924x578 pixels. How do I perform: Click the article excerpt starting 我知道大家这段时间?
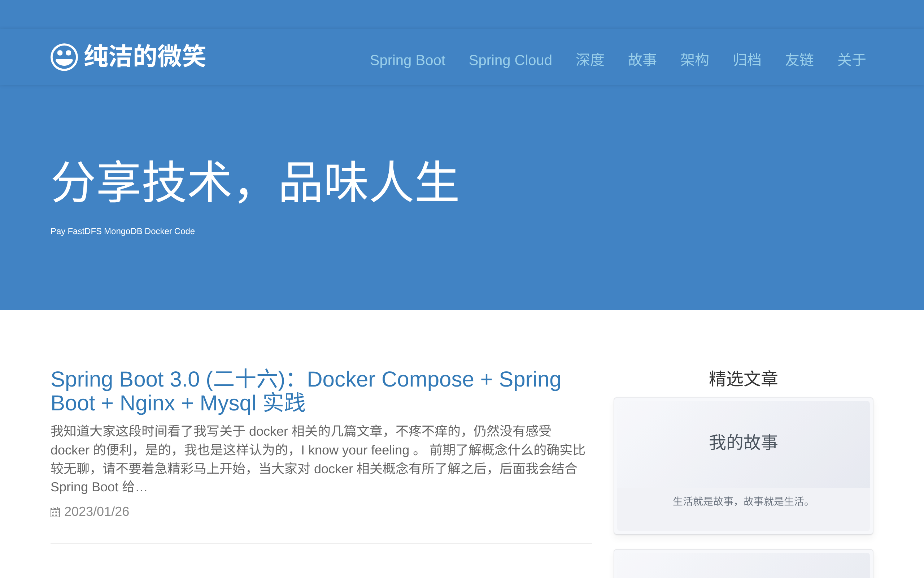click(318, 459)
